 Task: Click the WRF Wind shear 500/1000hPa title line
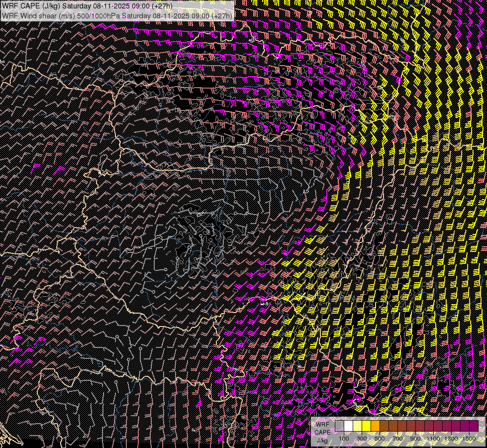[x=117, y=15]
